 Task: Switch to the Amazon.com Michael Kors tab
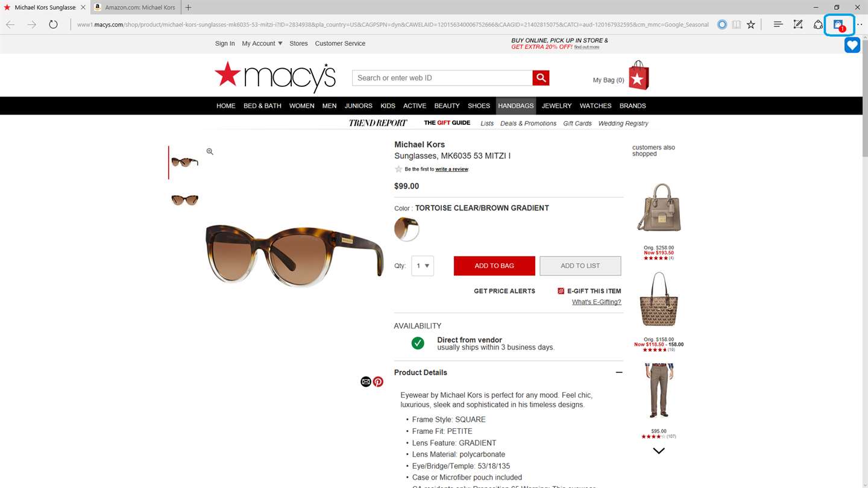tap(134, 7)
